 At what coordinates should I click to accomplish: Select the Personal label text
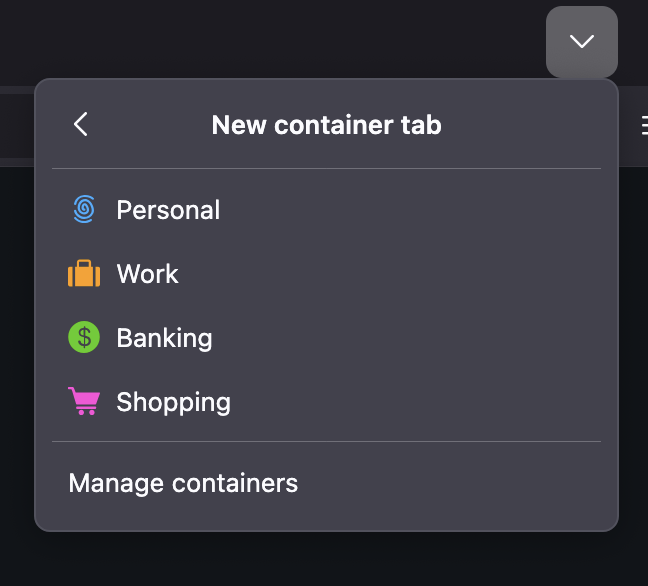coord(168,210)
